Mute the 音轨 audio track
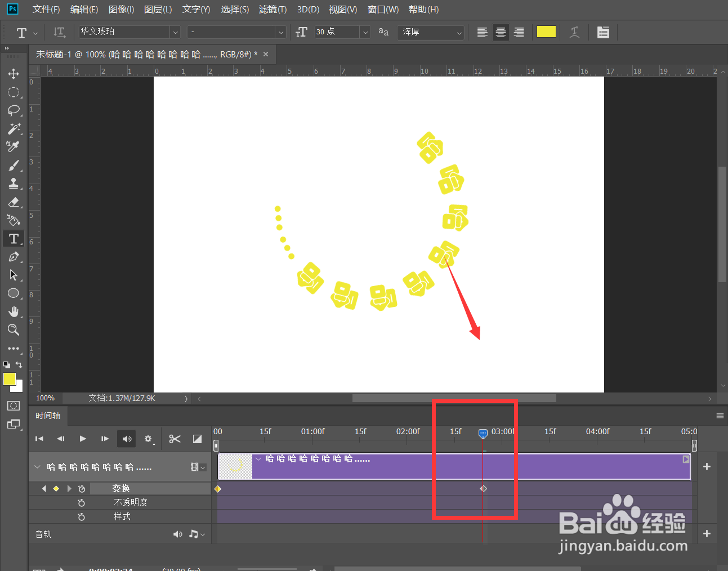 pyautogui.click(x=177, y=534)
